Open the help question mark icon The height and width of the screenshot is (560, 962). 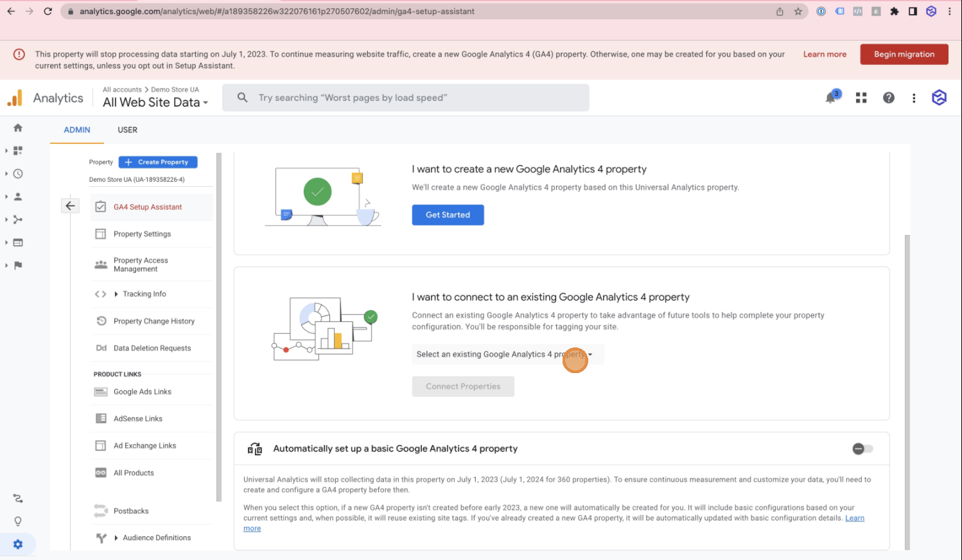(888, 98)
